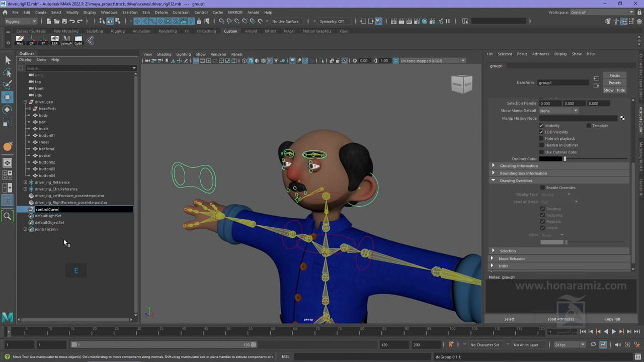
Task: Toggle the lock selection padlock icon
Action: coord(199,21)
